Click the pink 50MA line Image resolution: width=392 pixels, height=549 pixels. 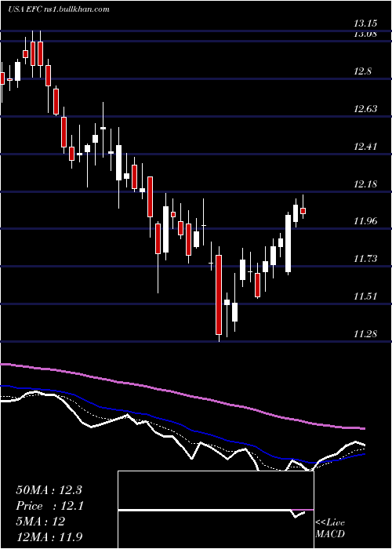(182, 394)
